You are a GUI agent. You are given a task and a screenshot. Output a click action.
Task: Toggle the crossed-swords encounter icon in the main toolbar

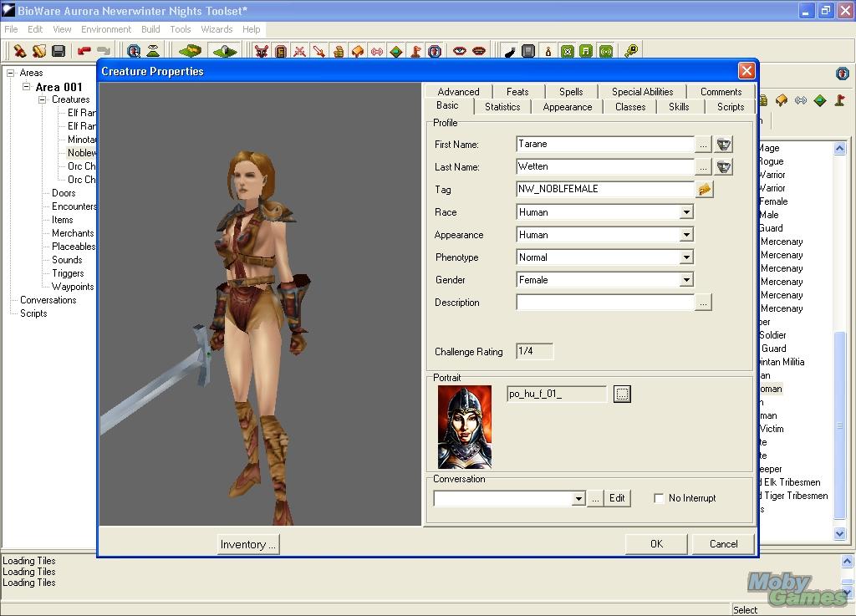300,51
